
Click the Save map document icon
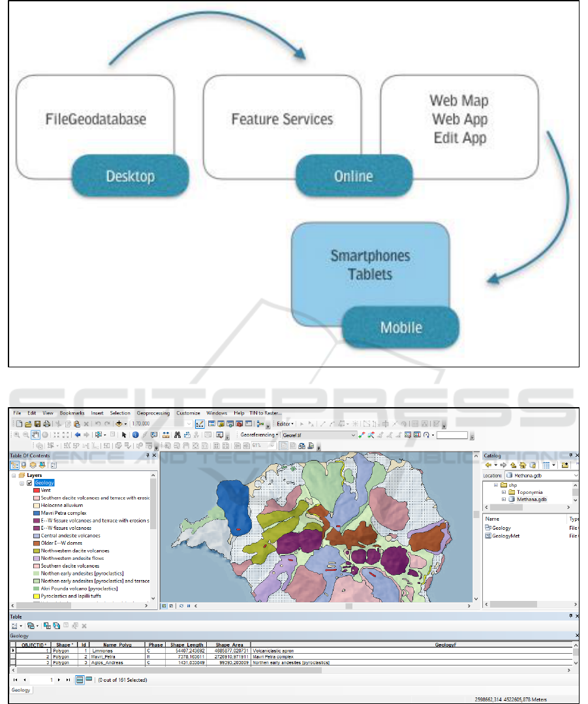[36, 423]
